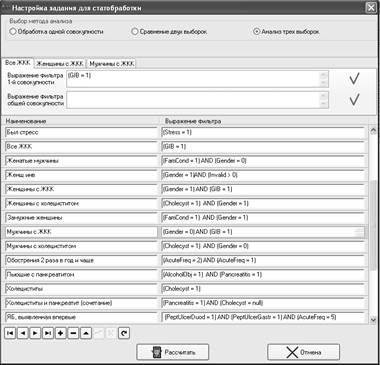This screenshot has height=365, width=380.
Task: Refresh data with the curved arrow button
Action: point(124,333)
